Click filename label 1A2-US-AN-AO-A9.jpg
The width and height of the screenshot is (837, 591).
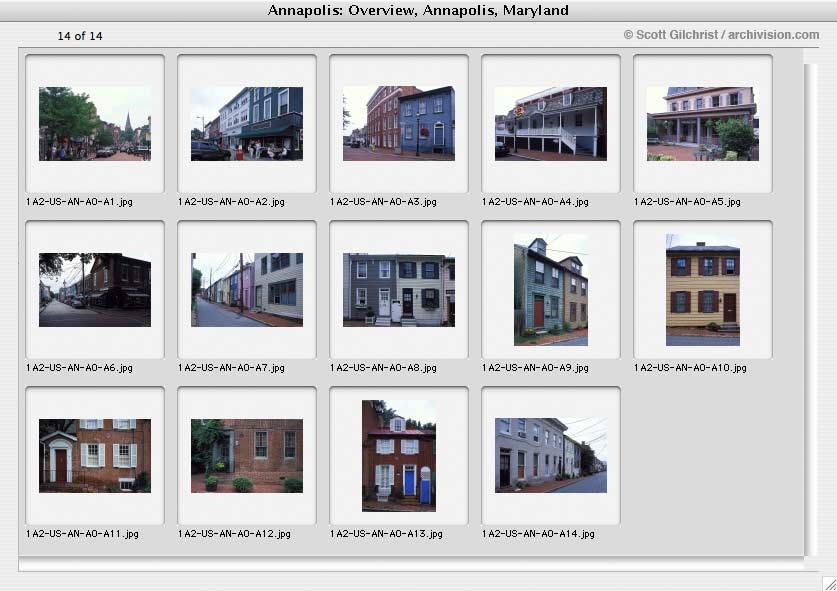tap(535, 368)
